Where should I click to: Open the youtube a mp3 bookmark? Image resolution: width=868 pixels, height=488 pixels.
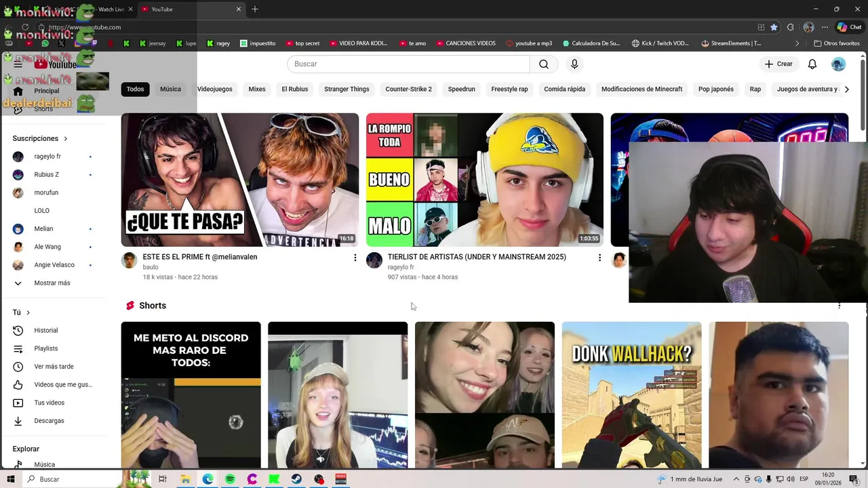529,43
